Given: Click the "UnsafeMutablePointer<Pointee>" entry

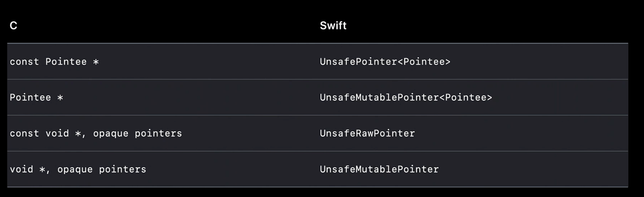Looking at the screenshot, I should pyautogui.click(x=406, y=98).
